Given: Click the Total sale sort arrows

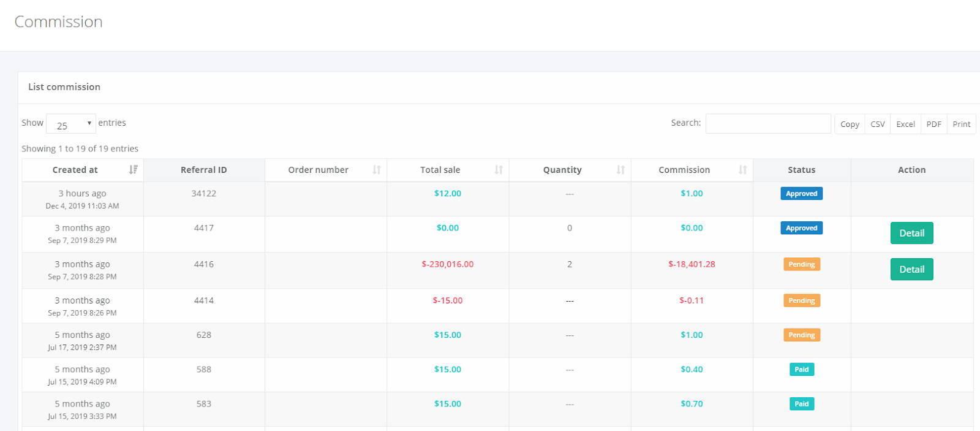Looking at the screenshot, I should [x=499, y=170].
